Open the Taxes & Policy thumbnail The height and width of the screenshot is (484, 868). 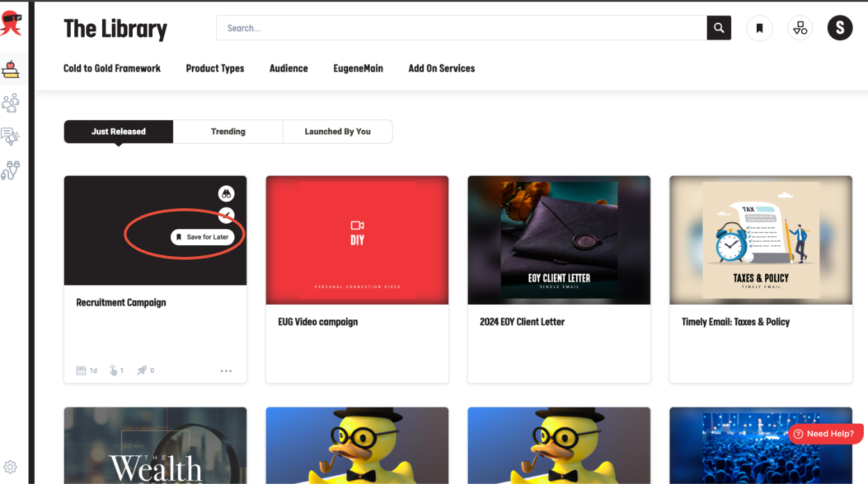click(x=761, y=240)
